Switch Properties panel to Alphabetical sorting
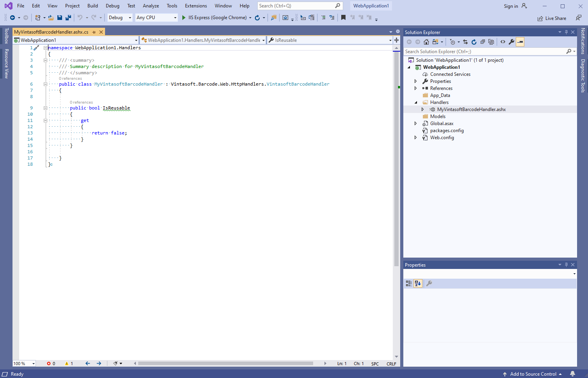588x378 pixels. point(418,283)
